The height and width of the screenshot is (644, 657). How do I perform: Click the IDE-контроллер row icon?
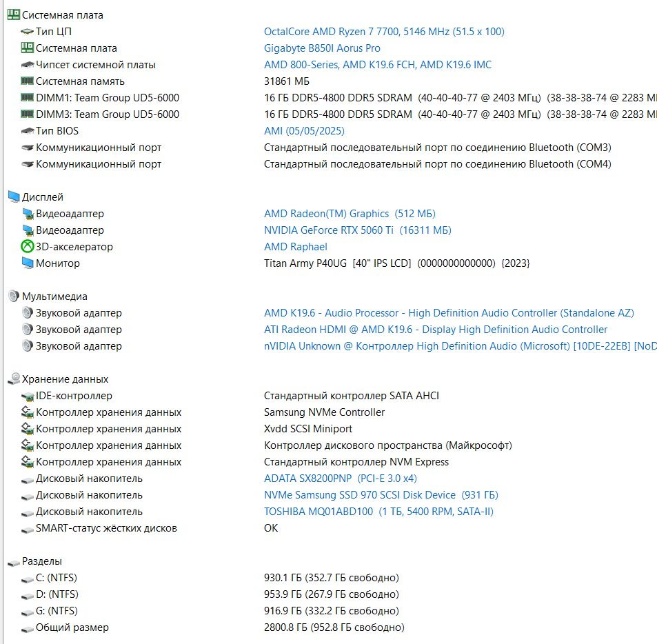coord(28,396)
